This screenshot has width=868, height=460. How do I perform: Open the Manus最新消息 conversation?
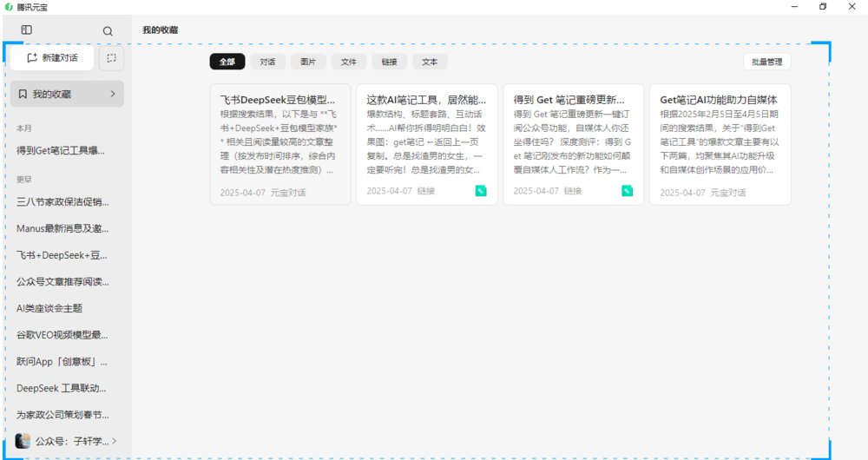pos(62,228)
